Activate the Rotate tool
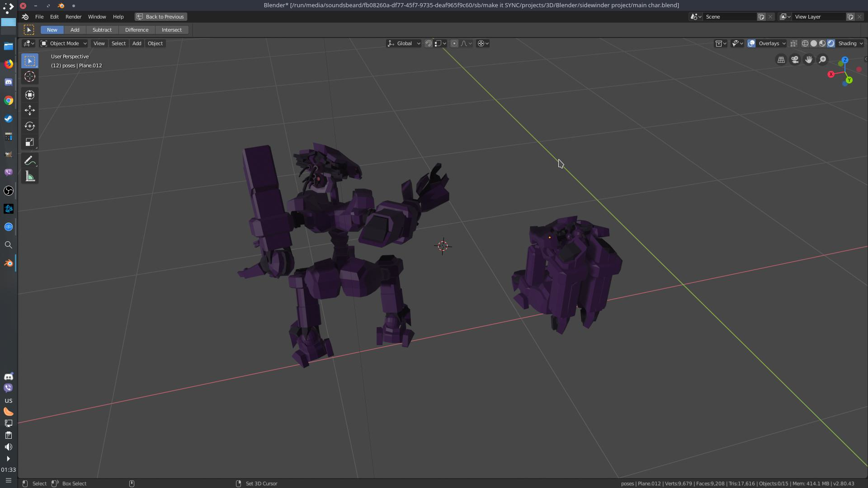The image size is (868, 488). 30,126
